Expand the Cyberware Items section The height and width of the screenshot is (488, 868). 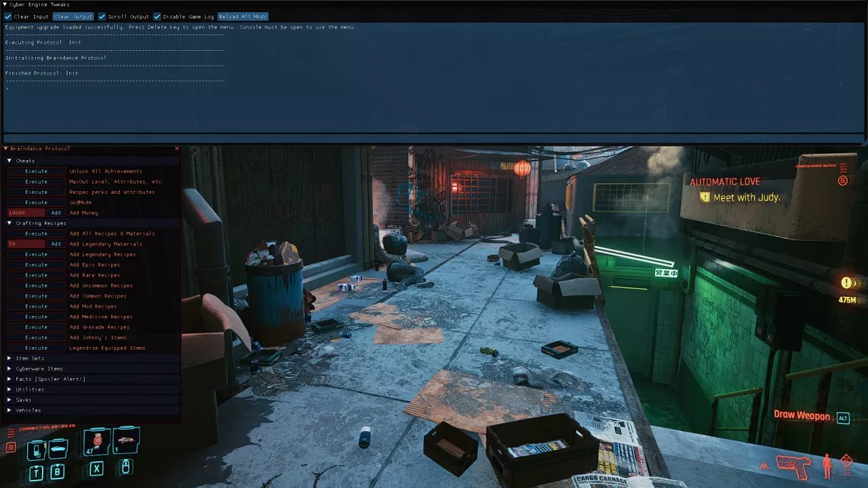(x=9, y=369)
